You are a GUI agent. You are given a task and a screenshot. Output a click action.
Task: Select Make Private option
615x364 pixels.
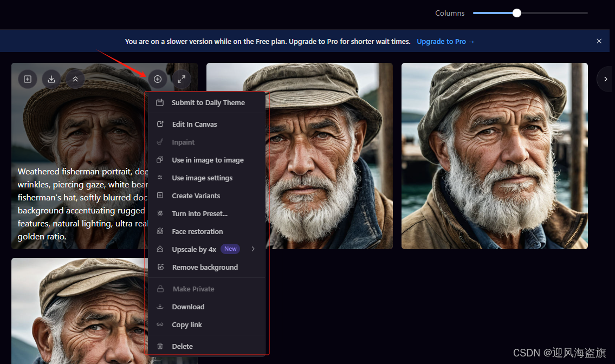pos(206,289)
